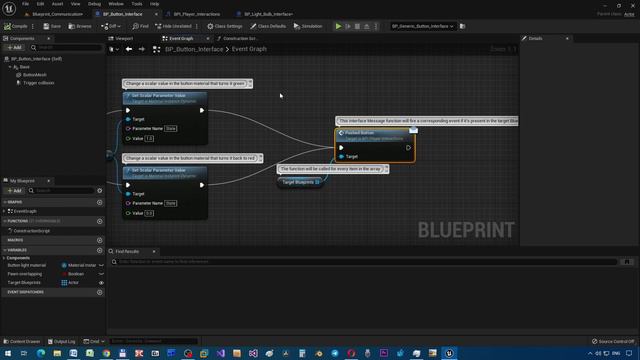
Task: Click the My Blueprint search field
Action: coord(61,191)
